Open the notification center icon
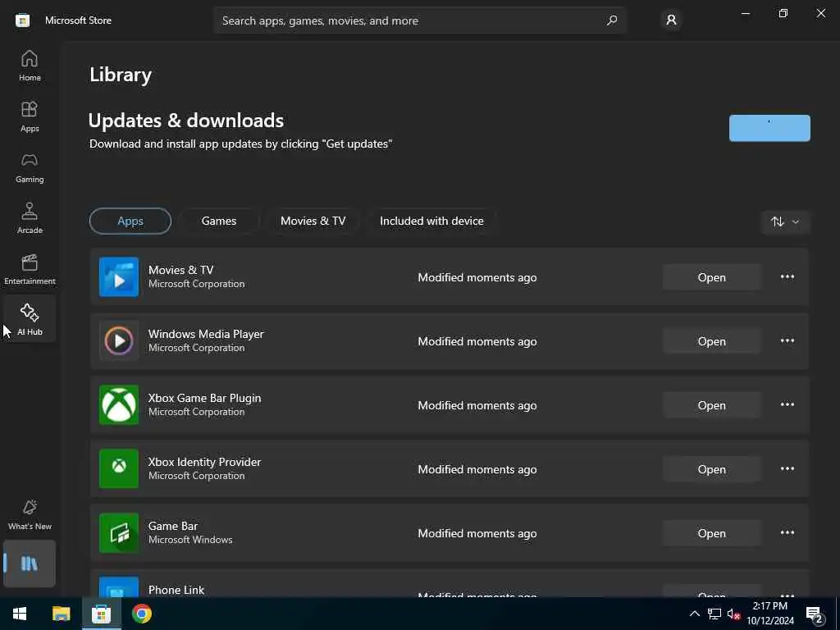The width and height of the screenshot is (840, 630). pos(815,614)
